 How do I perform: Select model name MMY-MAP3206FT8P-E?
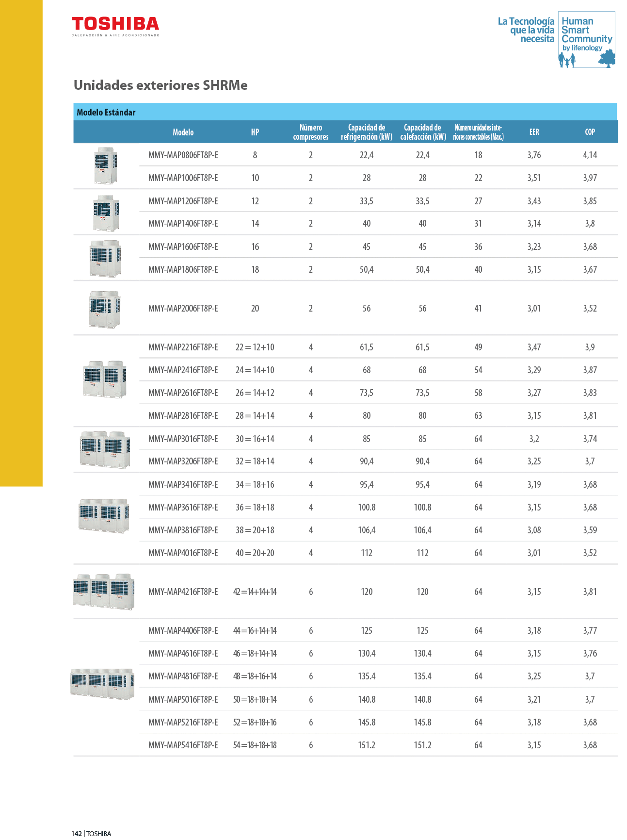tap(183, 461)
